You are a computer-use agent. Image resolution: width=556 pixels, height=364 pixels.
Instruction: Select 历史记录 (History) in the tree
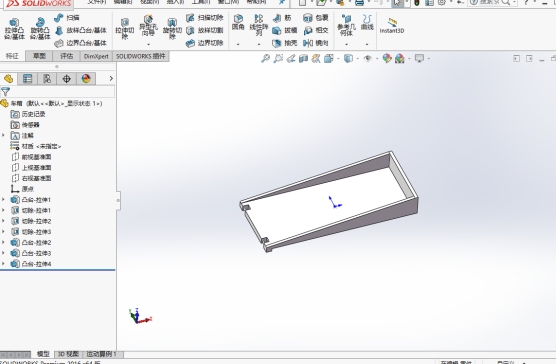pos(28,114)
